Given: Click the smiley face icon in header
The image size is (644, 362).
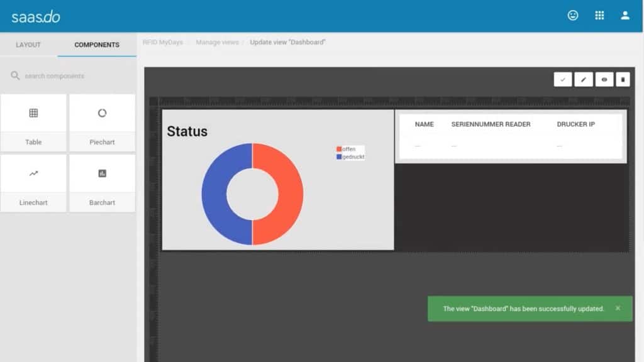Looking at the screenshot, I should [573, 16].
